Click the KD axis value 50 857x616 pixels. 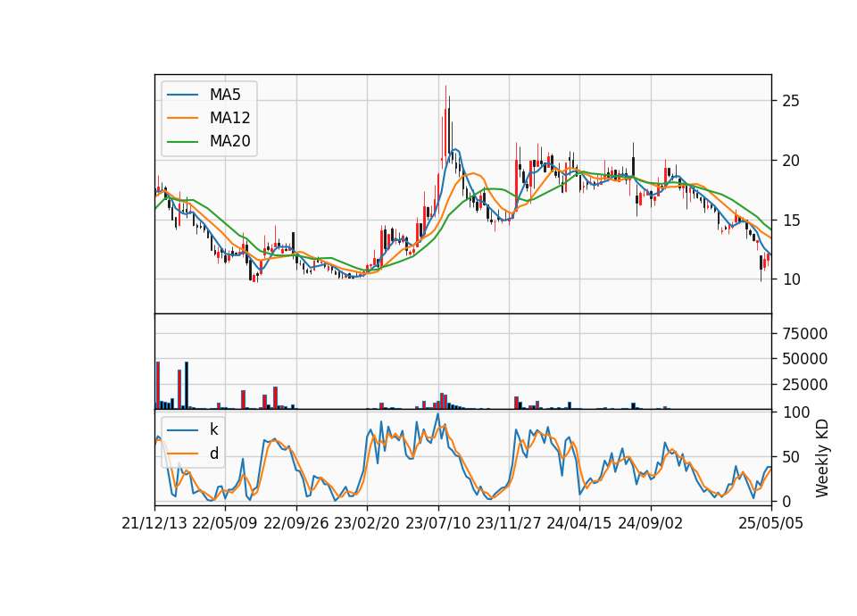[x=791, y=457]
